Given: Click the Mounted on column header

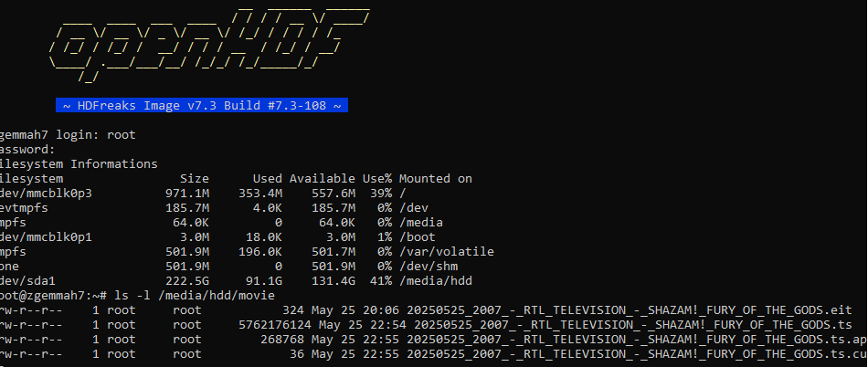Looking at the screenshot, I should (x=435, y=179).
